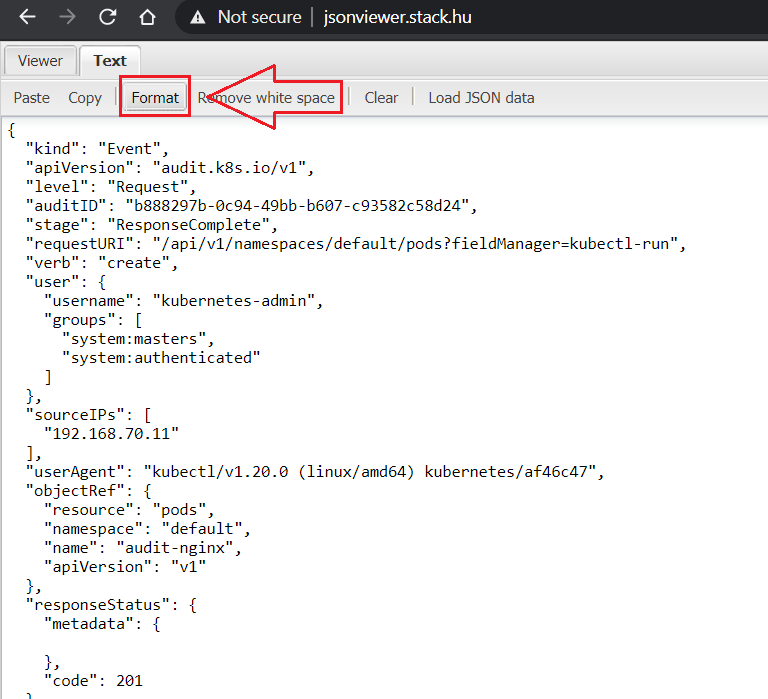Click the browser forward arrow

click(67, 17)
